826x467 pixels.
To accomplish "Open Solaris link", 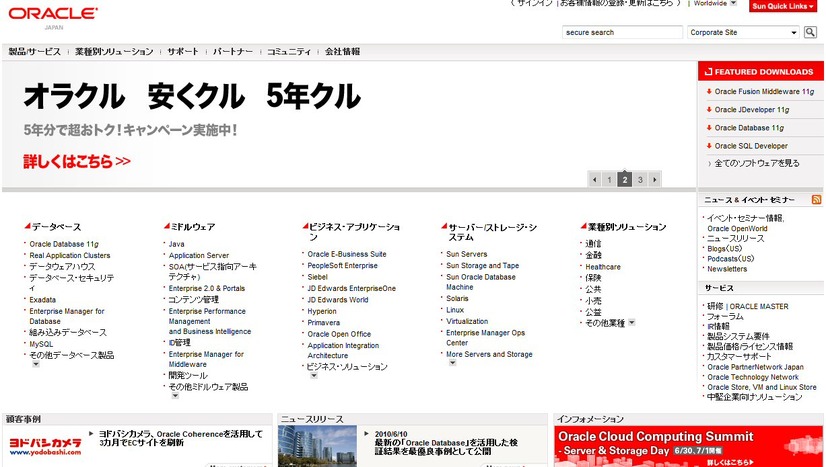I will [x=457, y=298].
